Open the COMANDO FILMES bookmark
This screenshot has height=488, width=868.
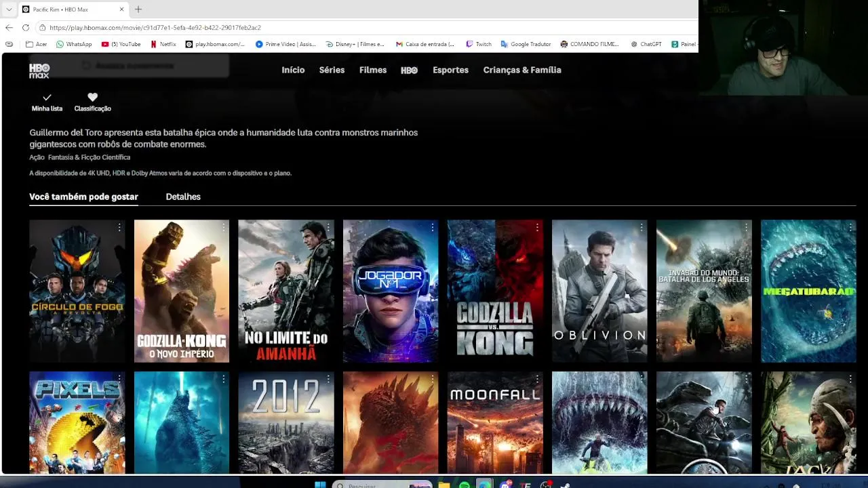click(x=589, y=44)
